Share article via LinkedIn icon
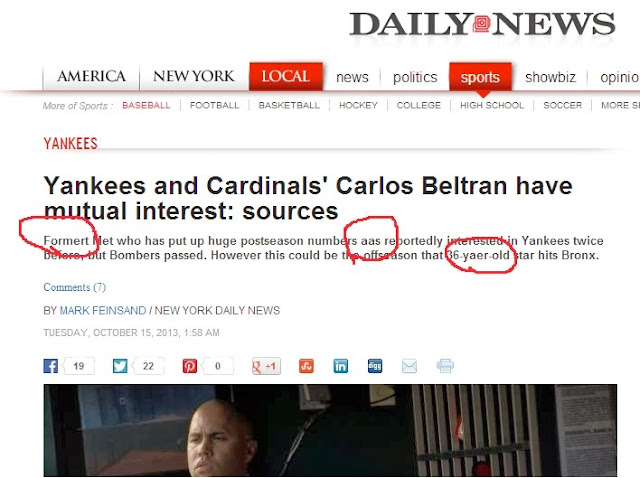640x478 pixels. click(340, 366)
